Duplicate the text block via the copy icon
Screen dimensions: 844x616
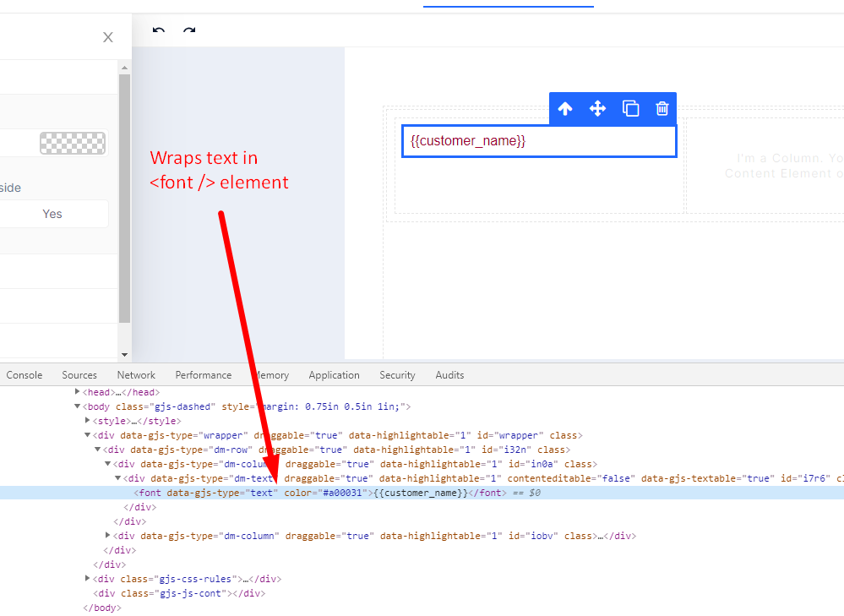coord(630,108)
